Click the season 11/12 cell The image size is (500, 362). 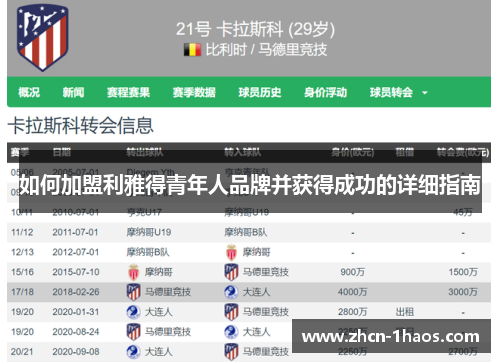[x=22, y=232]
